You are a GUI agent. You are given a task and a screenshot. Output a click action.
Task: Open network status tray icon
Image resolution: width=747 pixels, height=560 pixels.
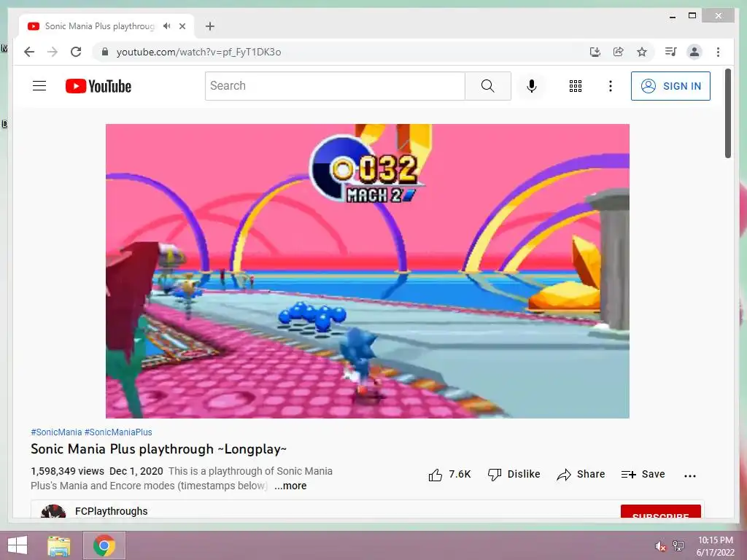pyautogui.click(x=678, y=545)
